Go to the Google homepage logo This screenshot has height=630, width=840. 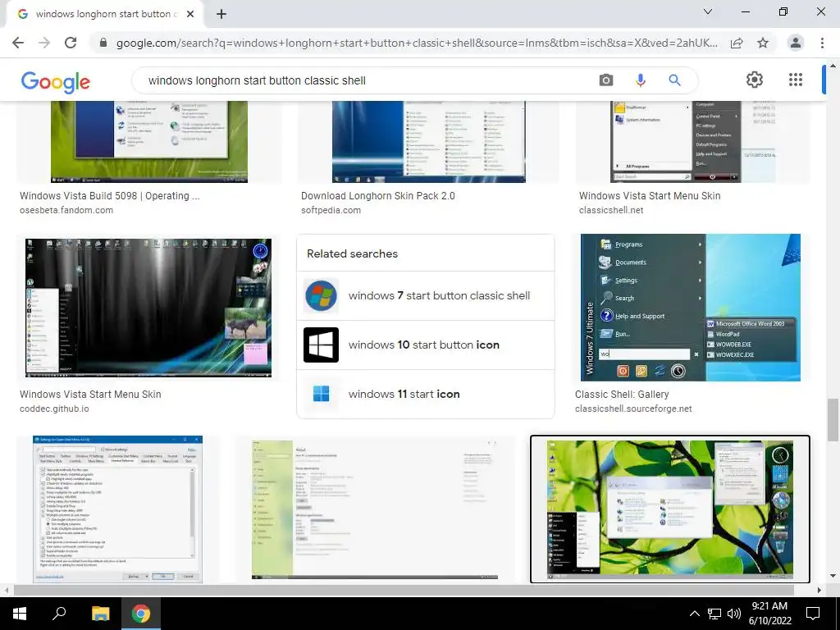56,81
